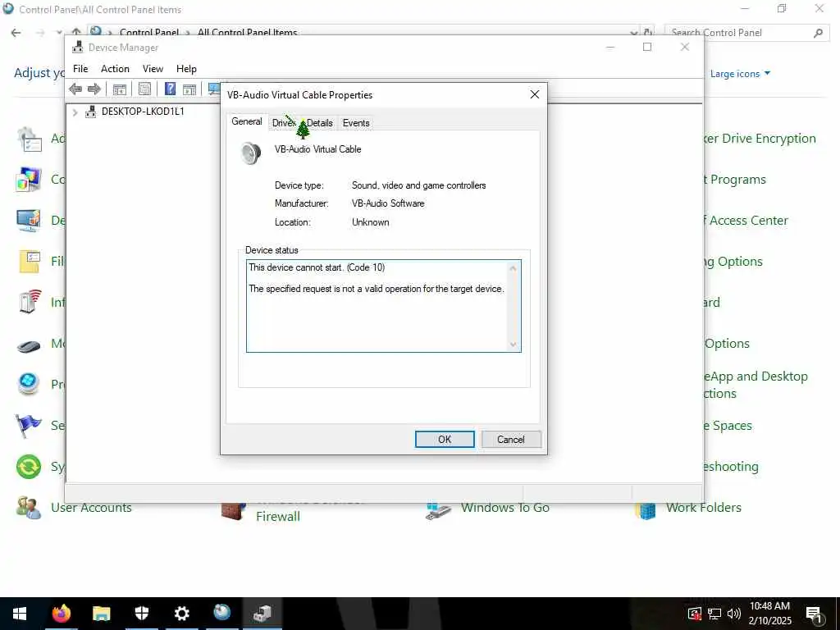Click the Windows To Go link text

coord(505,507)
